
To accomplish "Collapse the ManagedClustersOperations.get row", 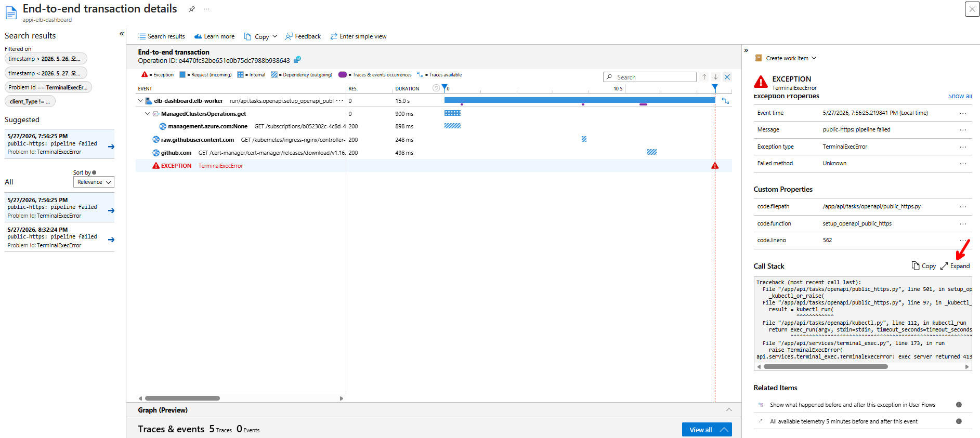I will coord(147,114).
